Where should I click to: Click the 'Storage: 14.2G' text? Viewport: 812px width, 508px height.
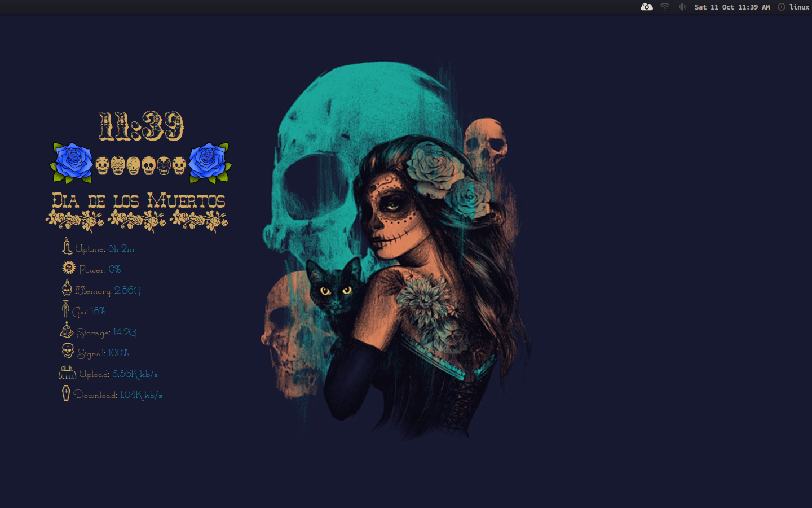[106, 332]
